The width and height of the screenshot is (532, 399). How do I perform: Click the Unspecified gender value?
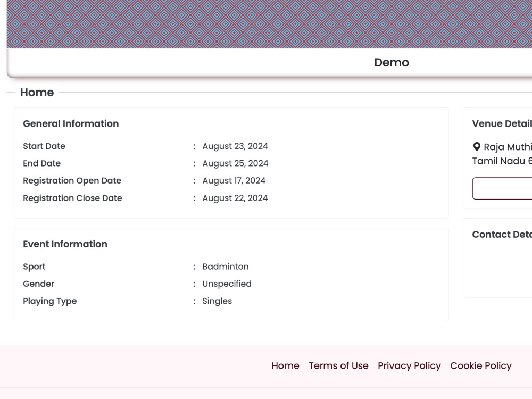click(x=227, y=284)
